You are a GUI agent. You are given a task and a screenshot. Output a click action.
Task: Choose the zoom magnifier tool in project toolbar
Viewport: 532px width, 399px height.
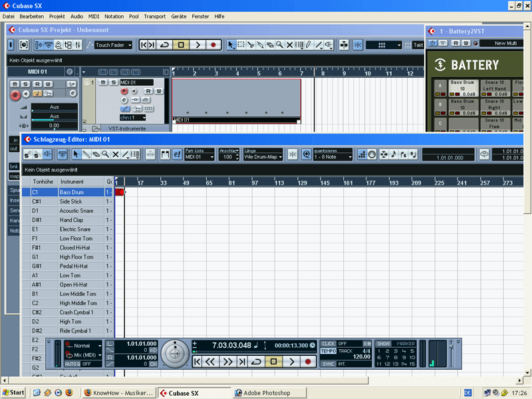279,45
